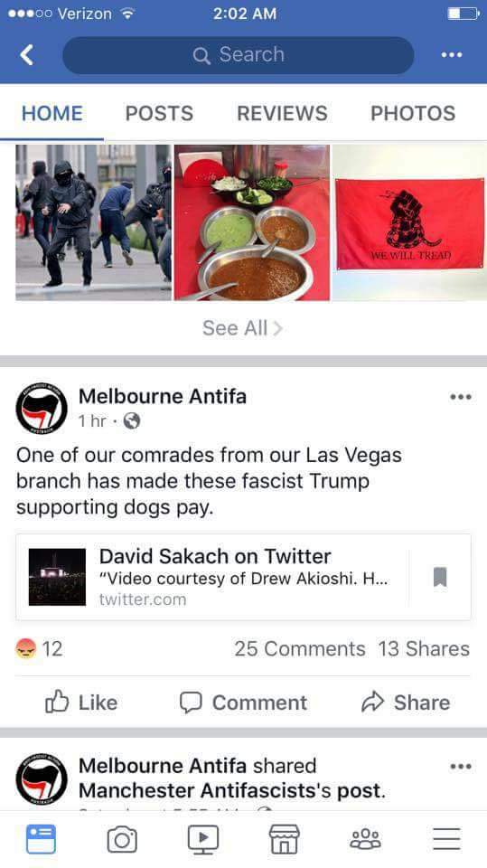Switch to the POSTS tab
487x868 pixels.
tap(159, 113)
